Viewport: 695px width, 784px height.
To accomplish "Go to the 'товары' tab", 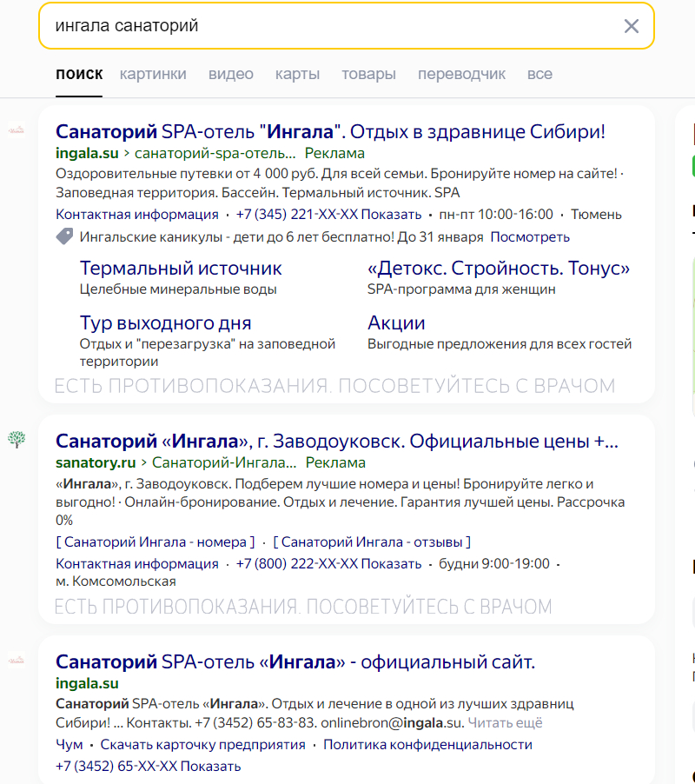I will (368, 74).
